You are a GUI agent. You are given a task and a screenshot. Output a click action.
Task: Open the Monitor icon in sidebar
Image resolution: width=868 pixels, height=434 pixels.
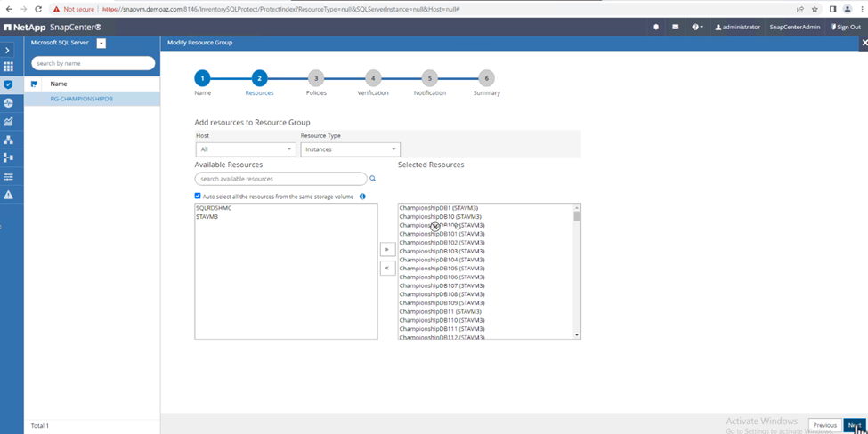coord(8,103)
